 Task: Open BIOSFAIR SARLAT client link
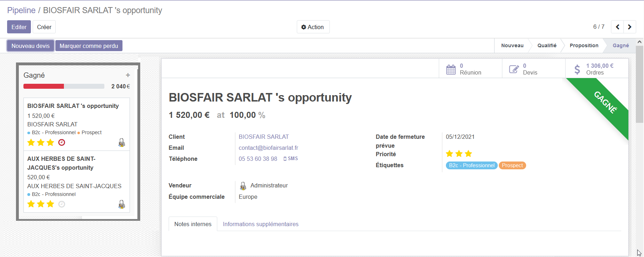[264, 137]
